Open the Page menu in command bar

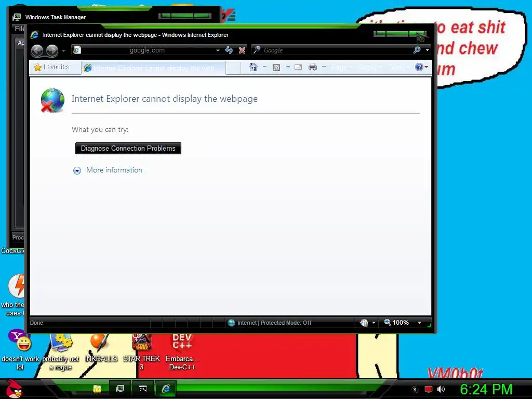coord(341,67)
